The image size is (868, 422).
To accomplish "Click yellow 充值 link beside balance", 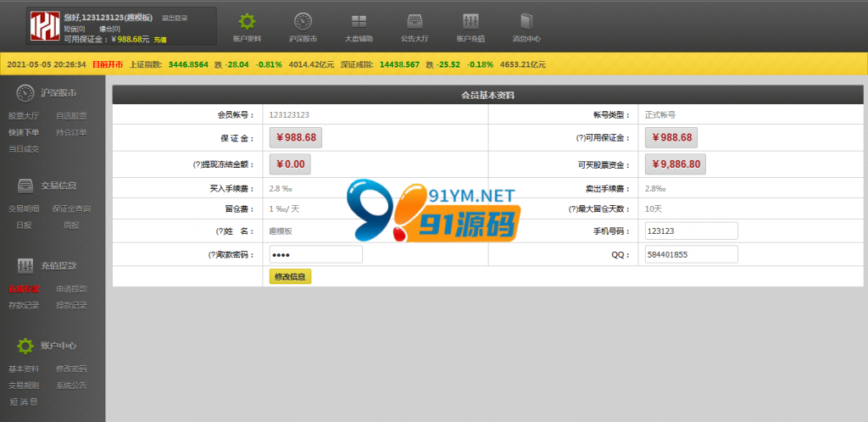I will 160,40.
